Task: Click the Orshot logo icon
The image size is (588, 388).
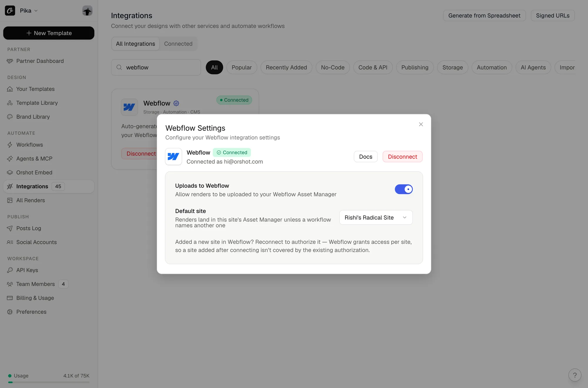Action: coord(10,11)
